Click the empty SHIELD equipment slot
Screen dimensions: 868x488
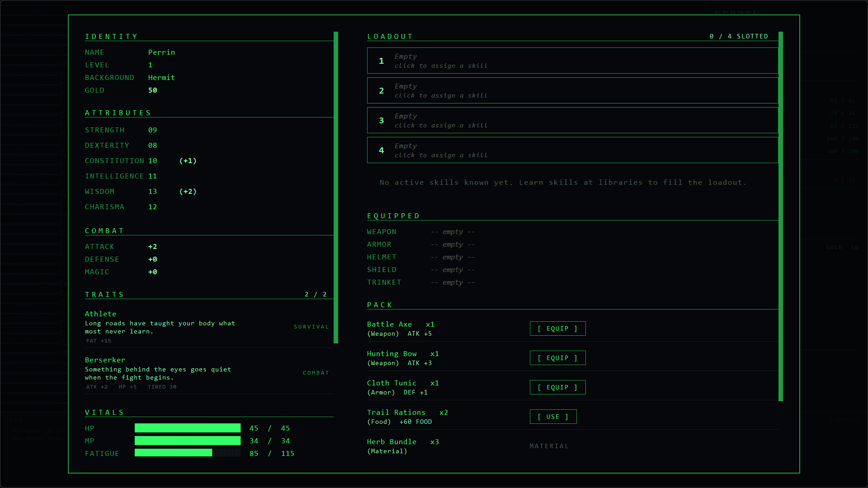[453, 270]
